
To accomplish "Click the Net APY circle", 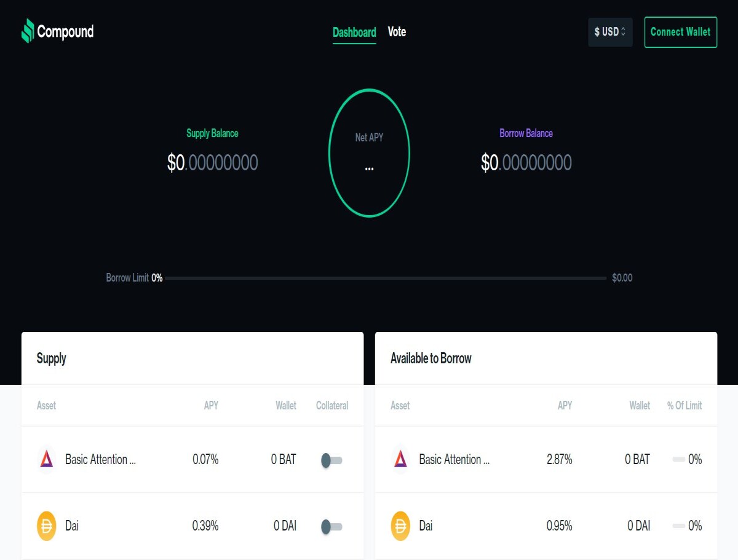I will (x=369, y=153).
